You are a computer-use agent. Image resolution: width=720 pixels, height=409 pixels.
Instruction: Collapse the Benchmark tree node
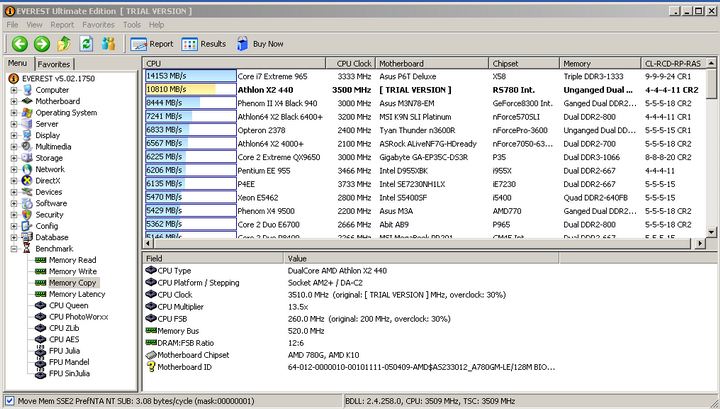point(14,249)
